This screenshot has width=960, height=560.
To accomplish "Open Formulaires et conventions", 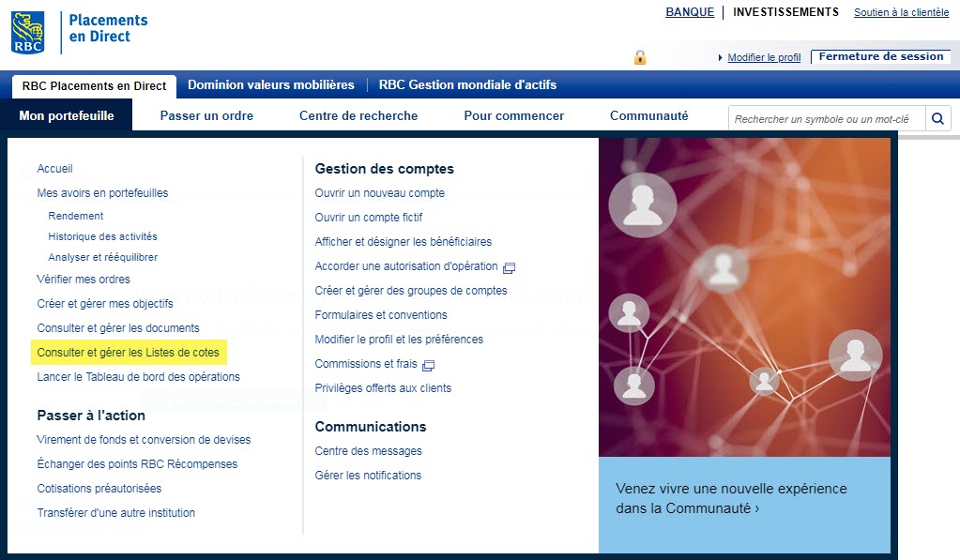I will 381,316.
